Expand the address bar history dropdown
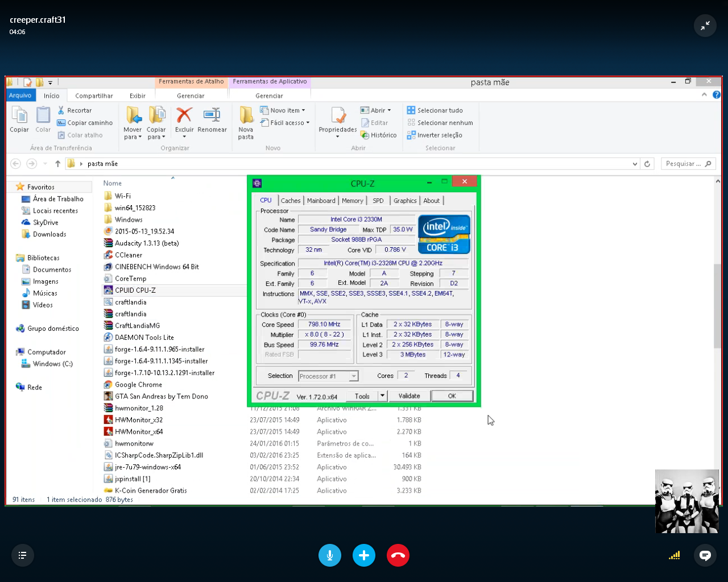 pos(635,164)
